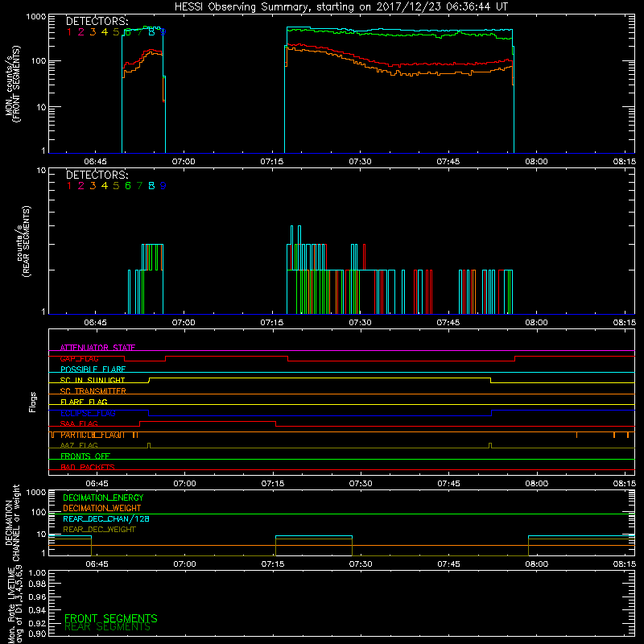Click the PARTICLE_FLAG label

click(x=93, y=435)
